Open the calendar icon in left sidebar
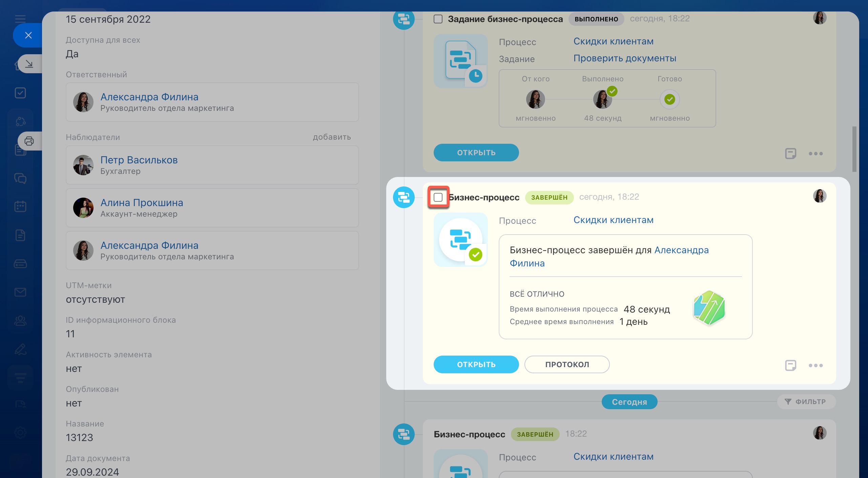868x478 pixels. [20, 206]
